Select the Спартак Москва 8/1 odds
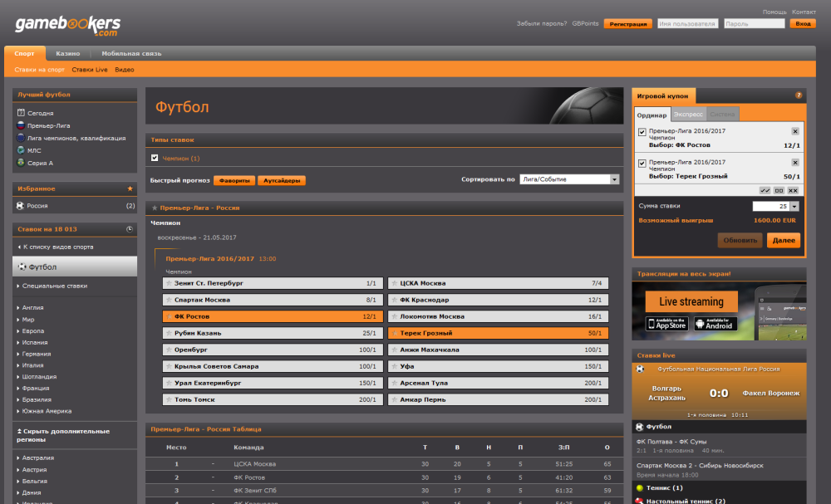Image resolution: width=831 pixels, height=504 pixels. 273,300
